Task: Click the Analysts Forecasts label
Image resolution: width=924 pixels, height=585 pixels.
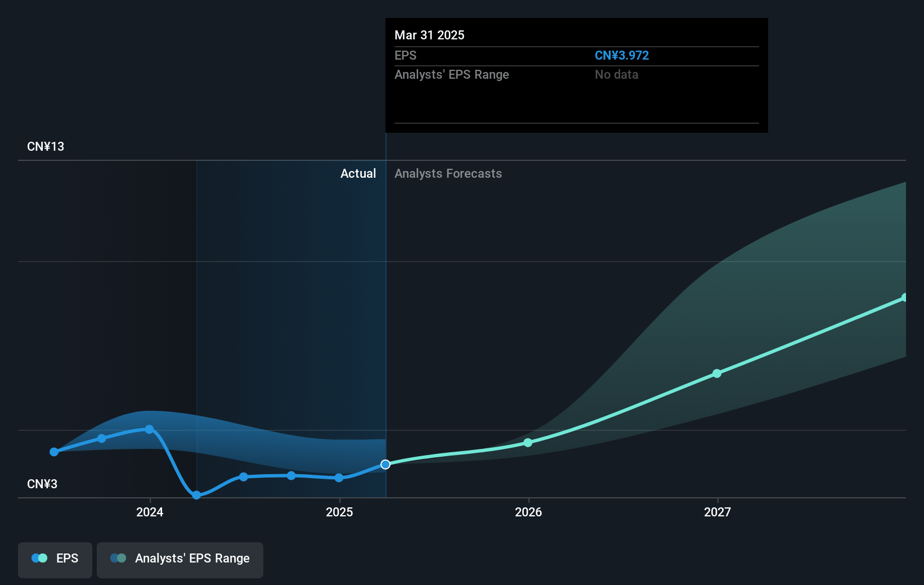Action: [448, 174]
